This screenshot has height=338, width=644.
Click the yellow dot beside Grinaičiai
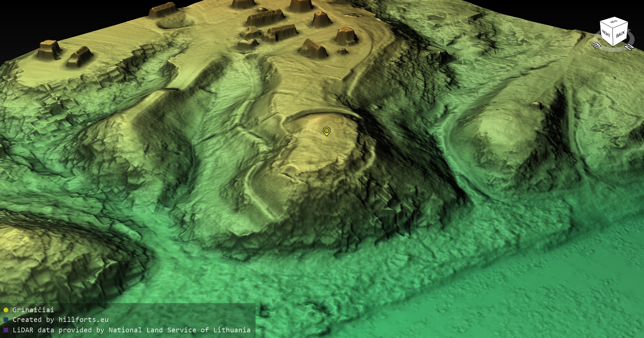[x=6, y=310]
